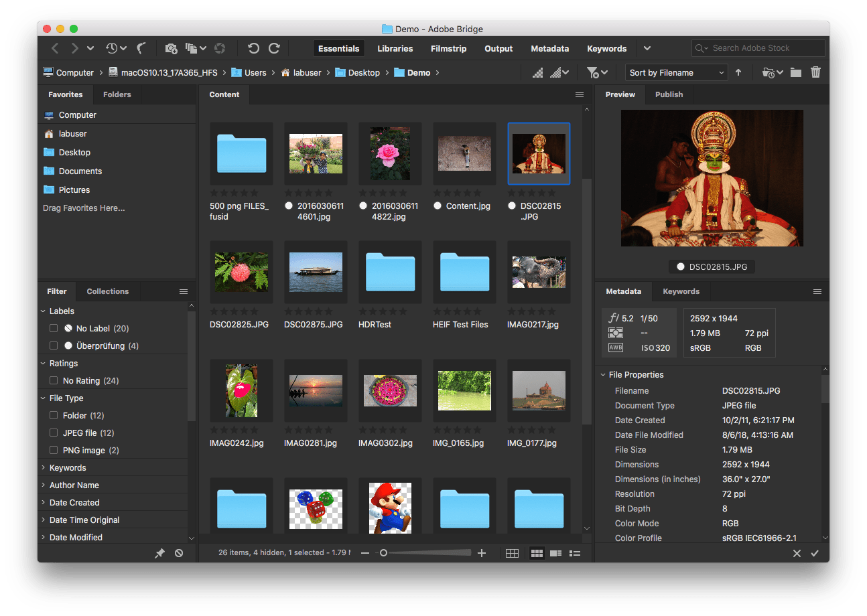Open the Folders panel tab
Viewport: 867px width, 616px height.
117,94
